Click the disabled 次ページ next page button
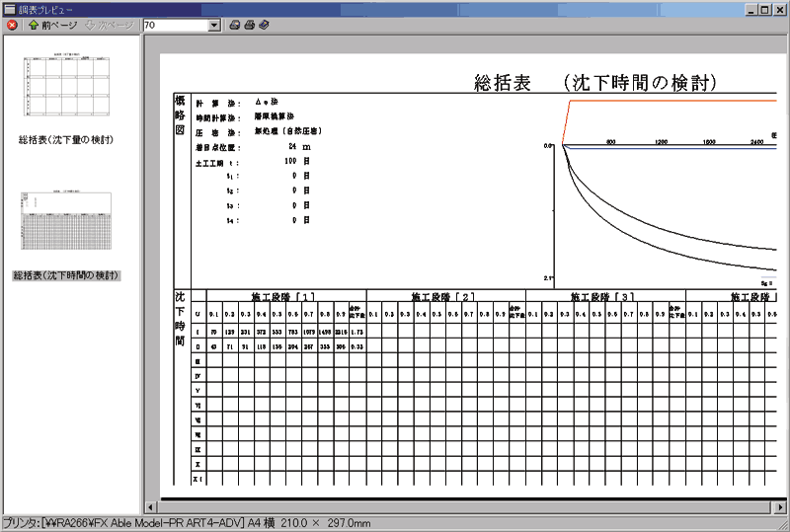This screenshot has height=532, width=790. click(x=109, y=26)
